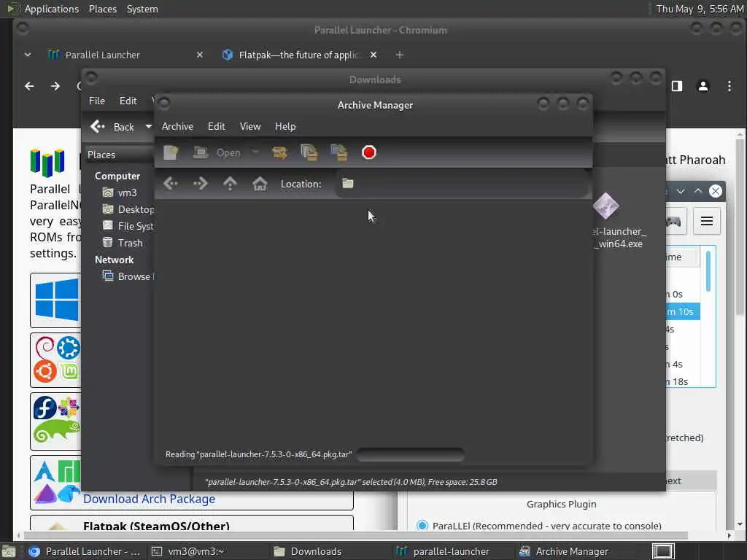This screenshot has width=747, height=560.
Task: Click the Places sidebar header
Action: pos(119,155)
